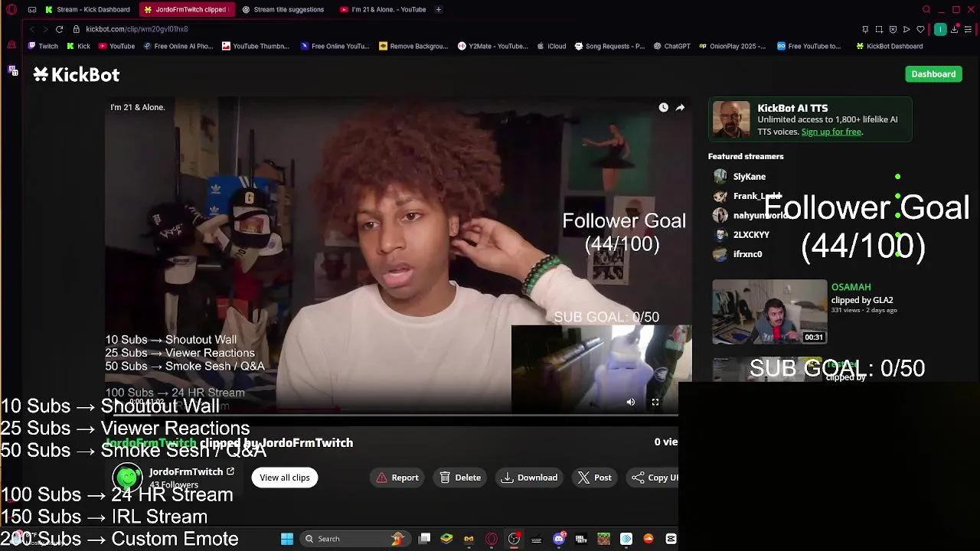
Task: Open the Opera sidebar Twitch icon
Action: pos(12,70)
